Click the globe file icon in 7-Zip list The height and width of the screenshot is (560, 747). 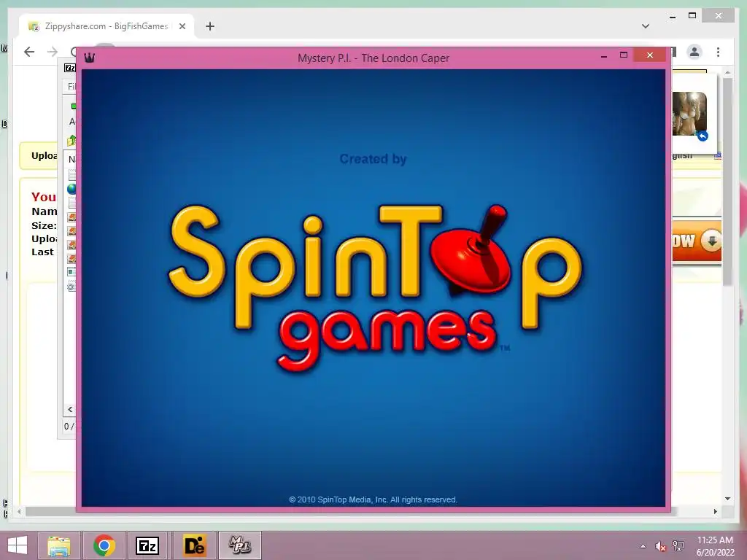pos(71,189)
